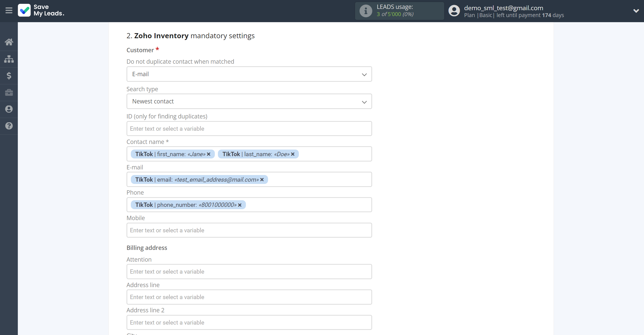Click the Plan Basic payment days text
The image size is (644, 335).
click(x=514, y=15)
